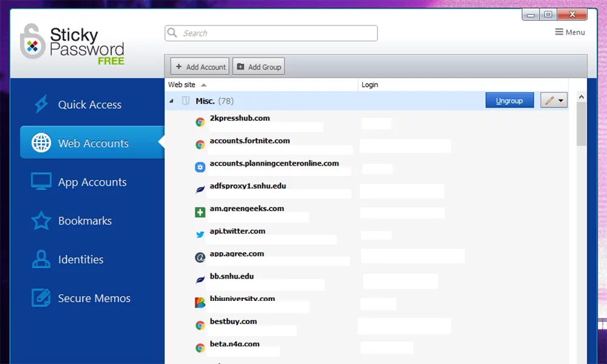Click the Add Group button
Screen dimensions: 607x364
click(259, 67)
